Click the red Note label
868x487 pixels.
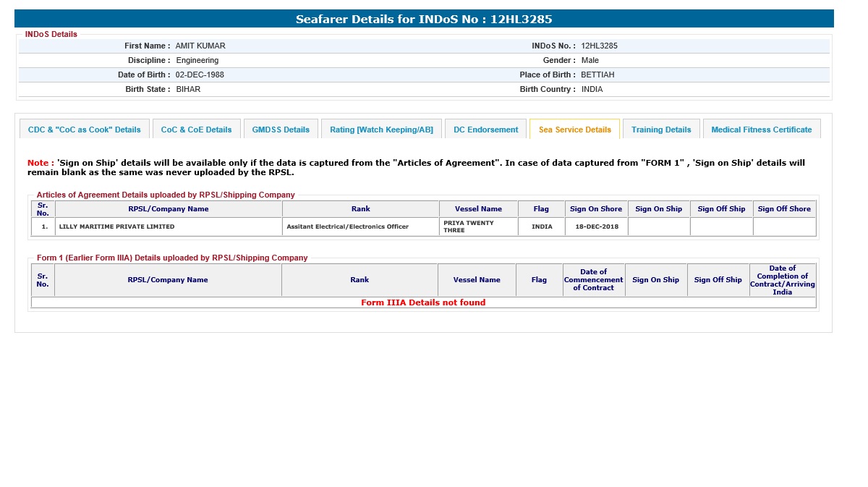(x=41, y=163)
